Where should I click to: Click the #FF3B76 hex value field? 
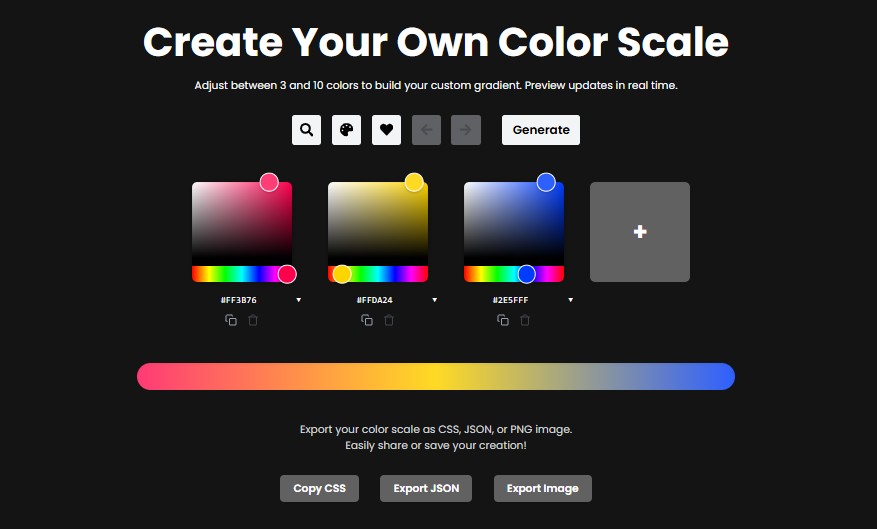[239, 300]
